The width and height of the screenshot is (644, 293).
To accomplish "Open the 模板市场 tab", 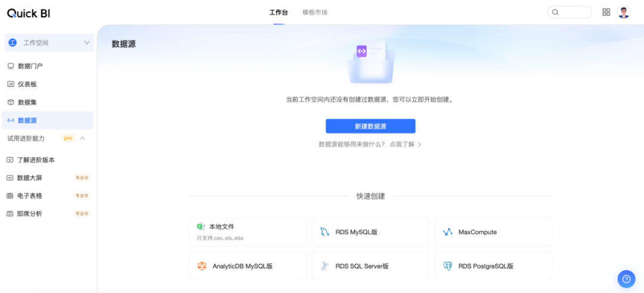I will [x=315, y=13].
